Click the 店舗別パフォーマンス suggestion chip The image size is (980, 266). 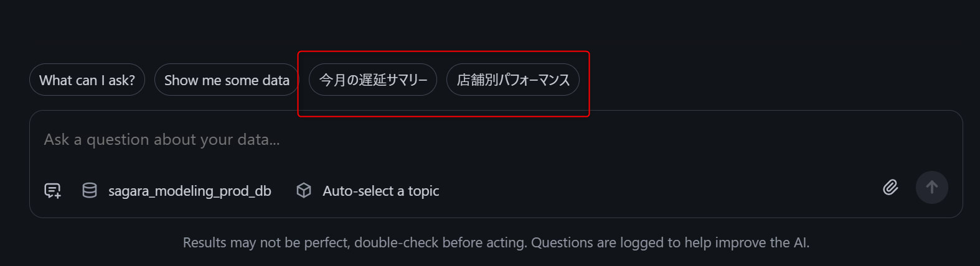tap(513, 80)
